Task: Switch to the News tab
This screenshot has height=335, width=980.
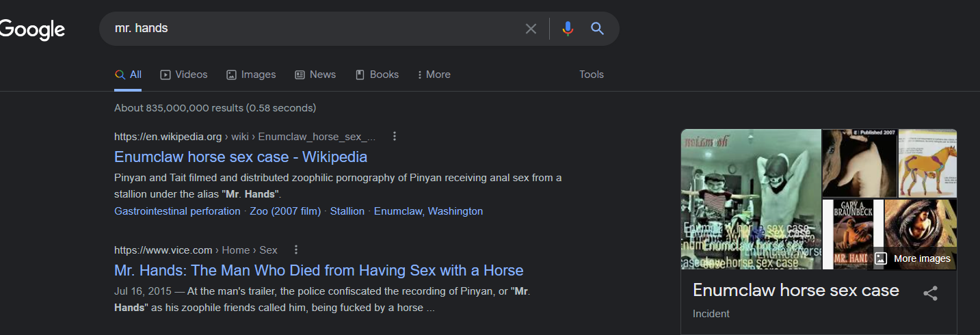Action: pos(315,75)
